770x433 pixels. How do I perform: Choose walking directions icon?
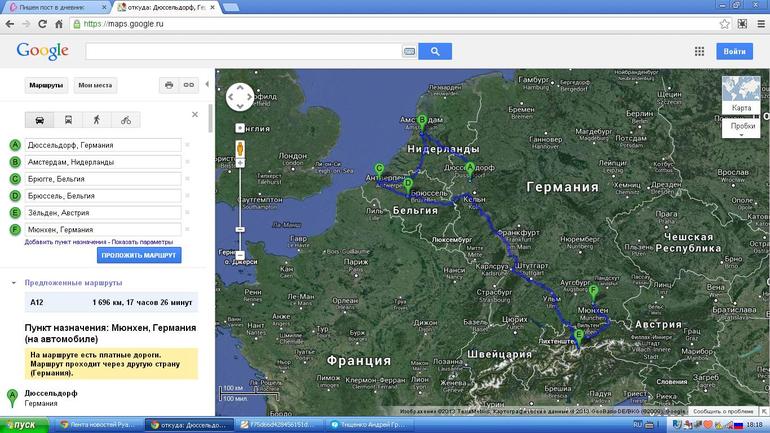pos(97,120)
